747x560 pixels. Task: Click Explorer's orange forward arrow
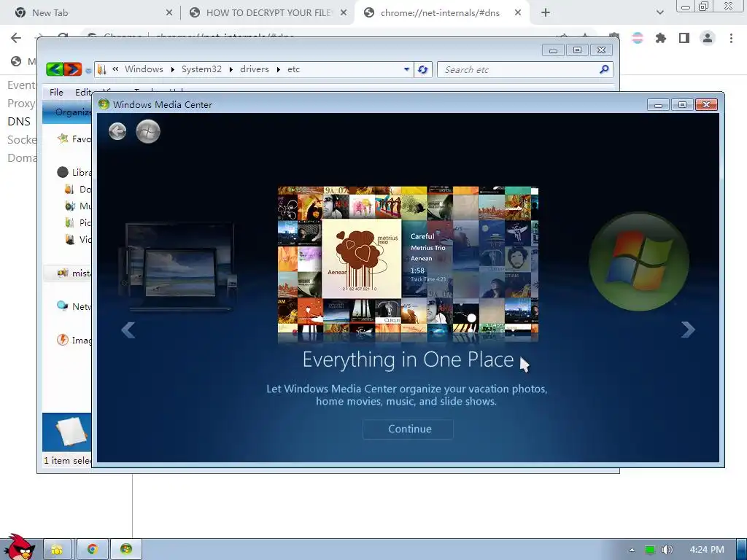(73, 69)
